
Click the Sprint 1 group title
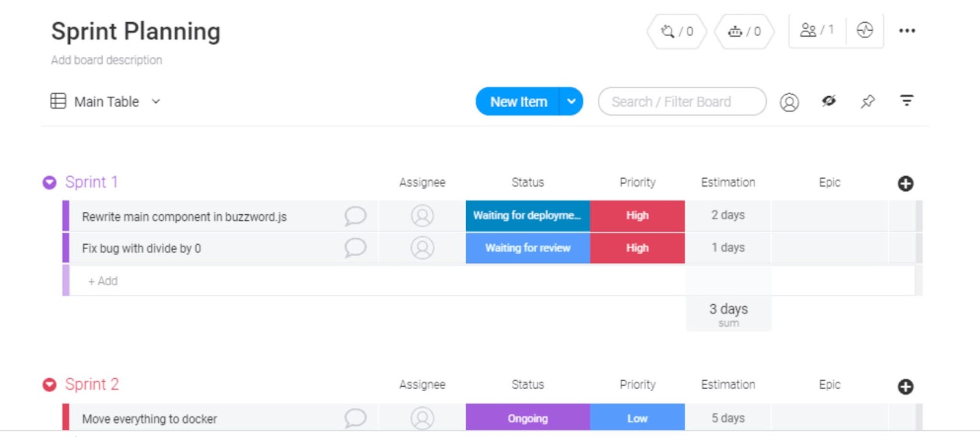point(91,182)
